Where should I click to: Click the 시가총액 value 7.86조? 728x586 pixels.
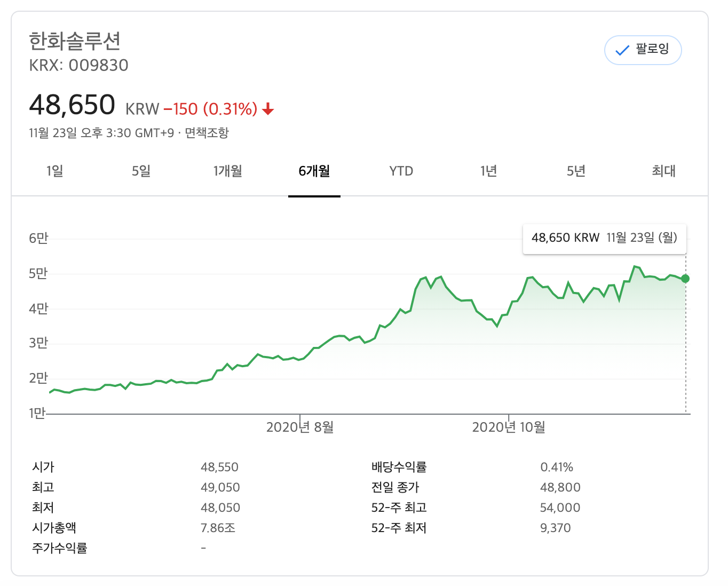[x=218, y=528]
